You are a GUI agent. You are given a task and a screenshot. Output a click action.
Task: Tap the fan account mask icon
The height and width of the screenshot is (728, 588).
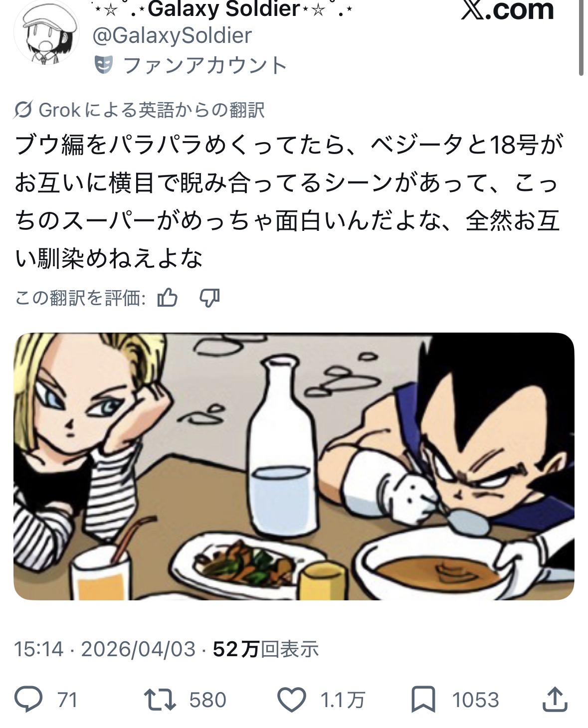(104, 65)
